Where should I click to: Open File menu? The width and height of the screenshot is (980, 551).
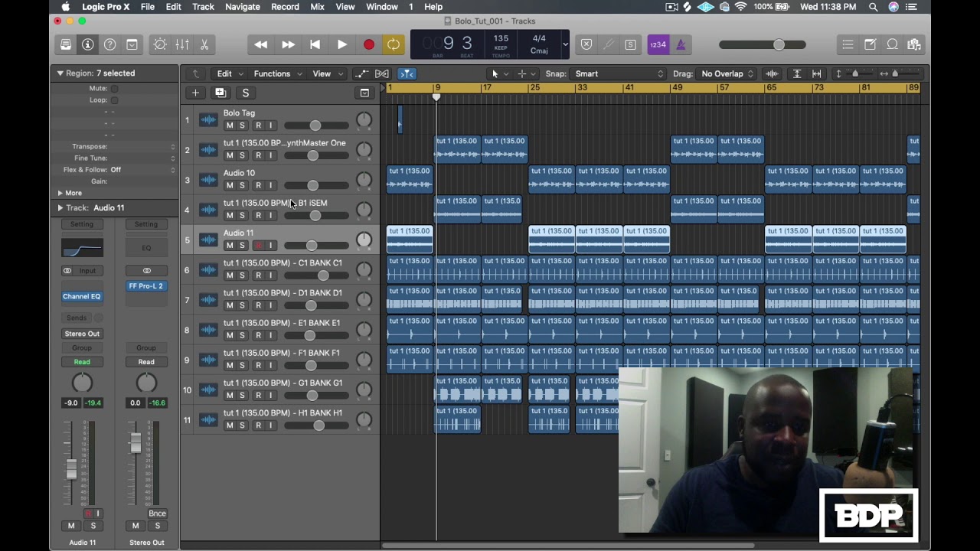pos(148,7)
